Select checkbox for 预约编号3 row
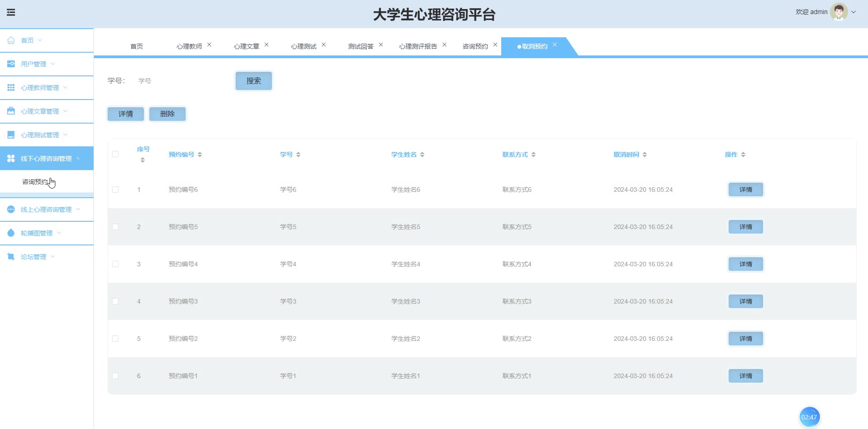 coord(115,301)
